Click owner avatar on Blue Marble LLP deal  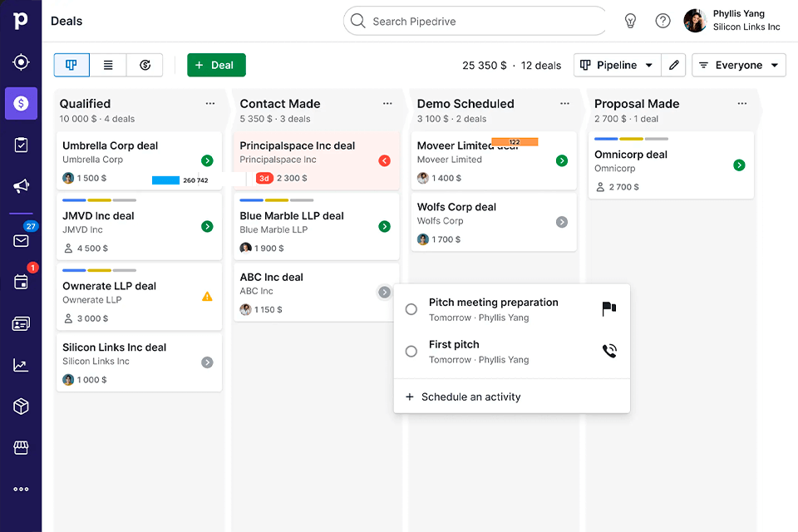[x=246, y=248]
